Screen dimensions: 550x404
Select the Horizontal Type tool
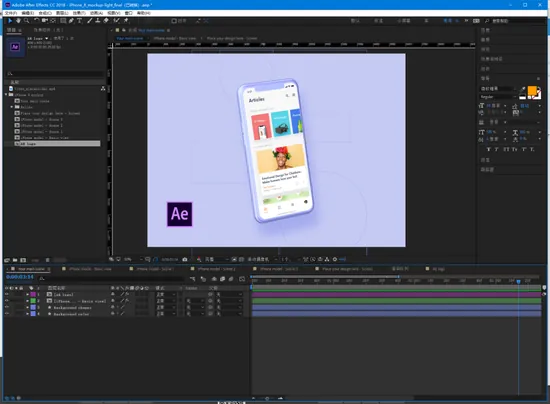[79, 21]
